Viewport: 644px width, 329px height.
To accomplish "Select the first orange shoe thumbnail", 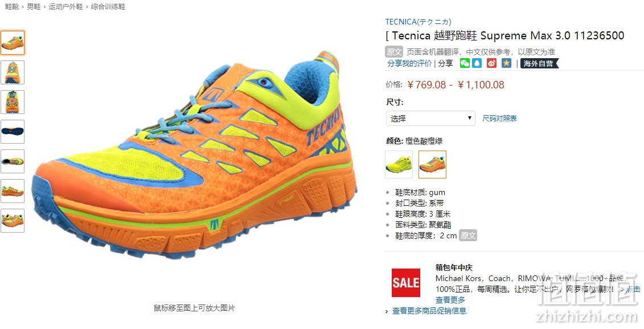I will pyautogui.click(x=13, y=43).
